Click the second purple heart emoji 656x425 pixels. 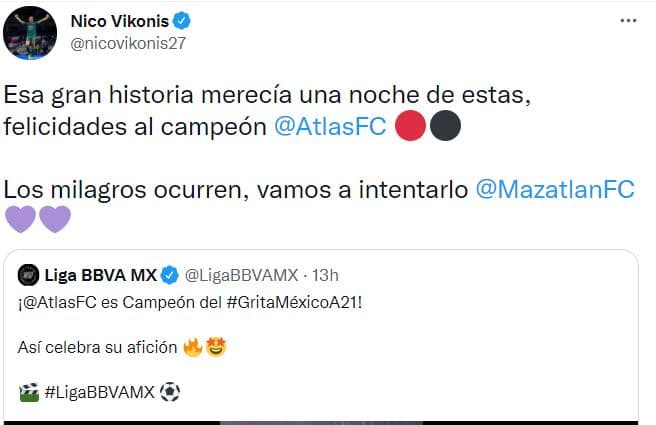click(55, 219)
